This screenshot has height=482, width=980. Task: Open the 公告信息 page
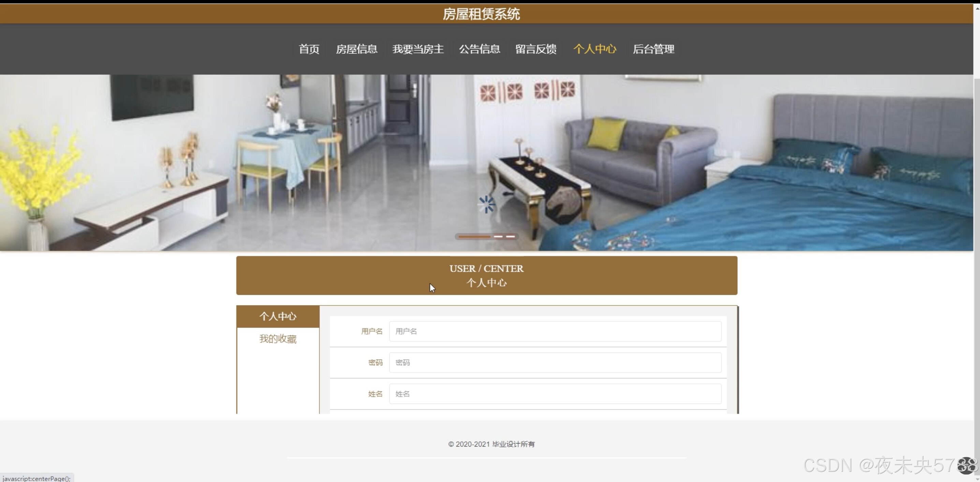coord(479,49)
